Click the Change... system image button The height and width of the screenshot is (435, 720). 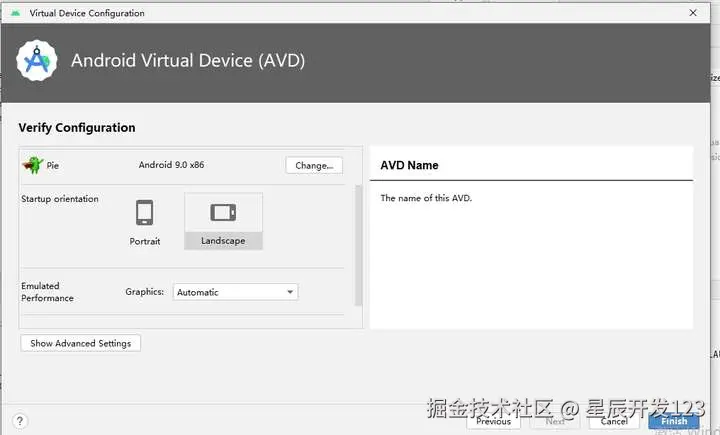pos(314,165)
